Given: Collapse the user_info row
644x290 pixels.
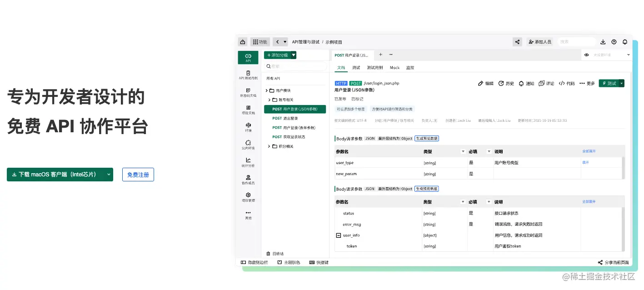Looking at the screenshot, I should pyautogui.click(x=338, y=235).
